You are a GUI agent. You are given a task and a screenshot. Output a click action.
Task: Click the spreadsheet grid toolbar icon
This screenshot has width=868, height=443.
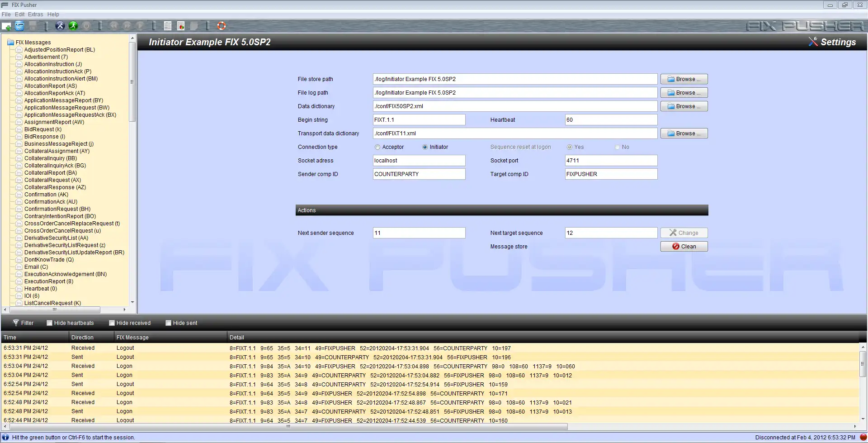click(x=168, y=26)
